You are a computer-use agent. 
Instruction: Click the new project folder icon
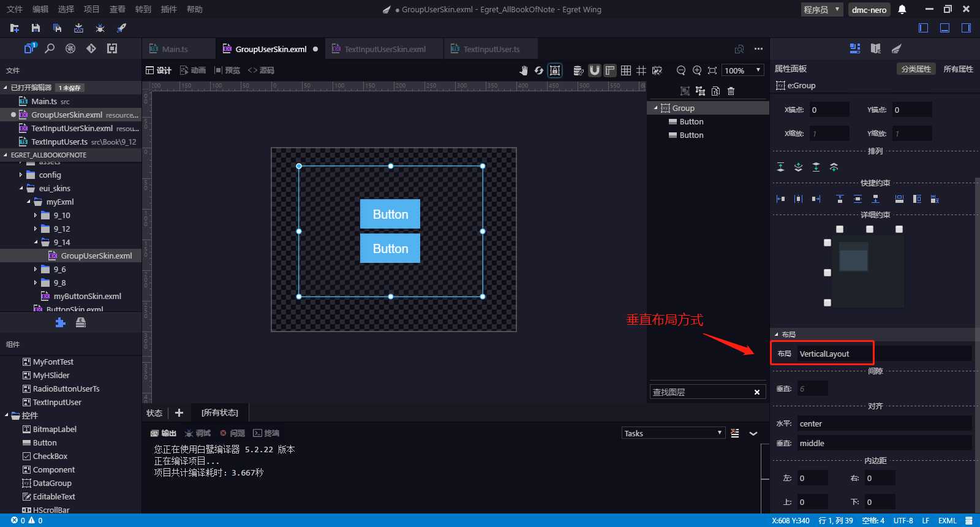[x=15, y=28]
